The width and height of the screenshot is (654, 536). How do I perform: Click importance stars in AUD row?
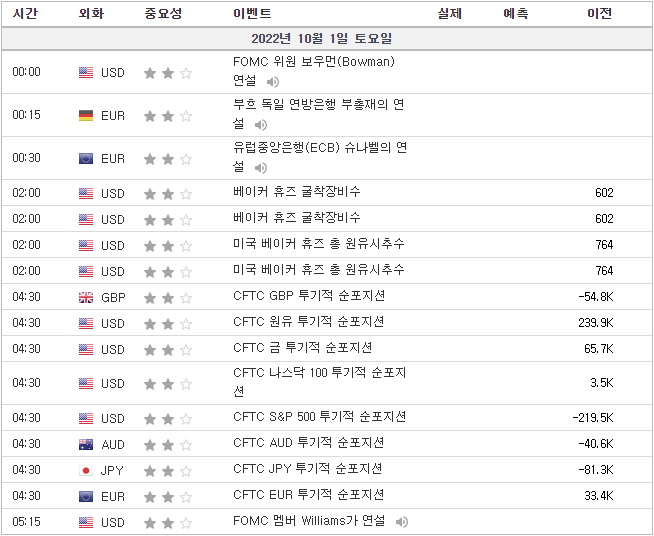click(x=168, y=445)
